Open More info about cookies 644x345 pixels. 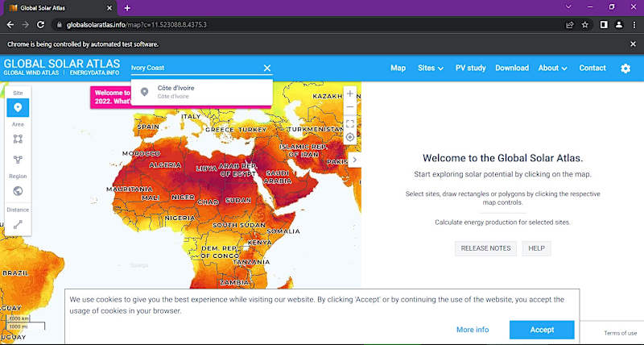473,330
